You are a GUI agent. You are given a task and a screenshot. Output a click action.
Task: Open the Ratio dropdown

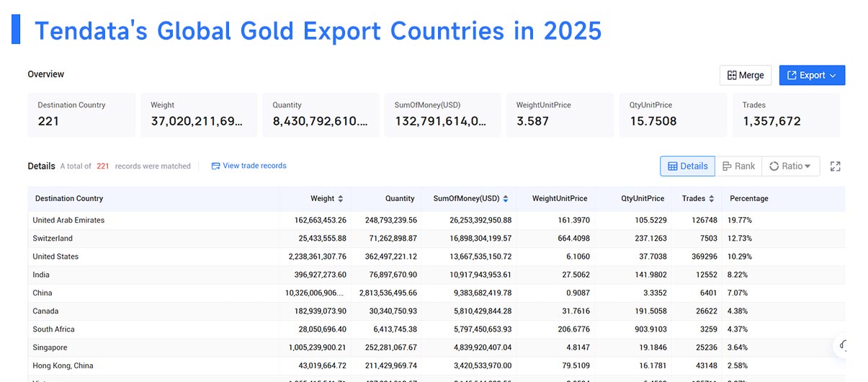click(x=790, y=166)
